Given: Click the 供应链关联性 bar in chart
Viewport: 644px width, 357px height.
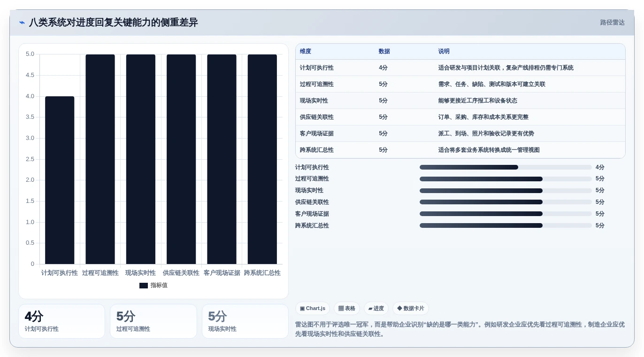Looking at the screenshot, I should [x=181, y=159].
